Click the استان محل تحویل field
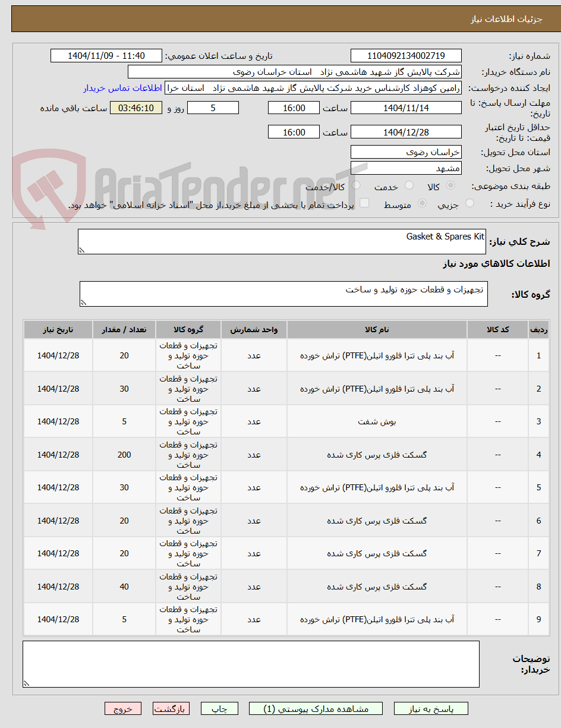The height and width of the screenshot is (728, 561). pyautogui.click(x=406, y=152)
